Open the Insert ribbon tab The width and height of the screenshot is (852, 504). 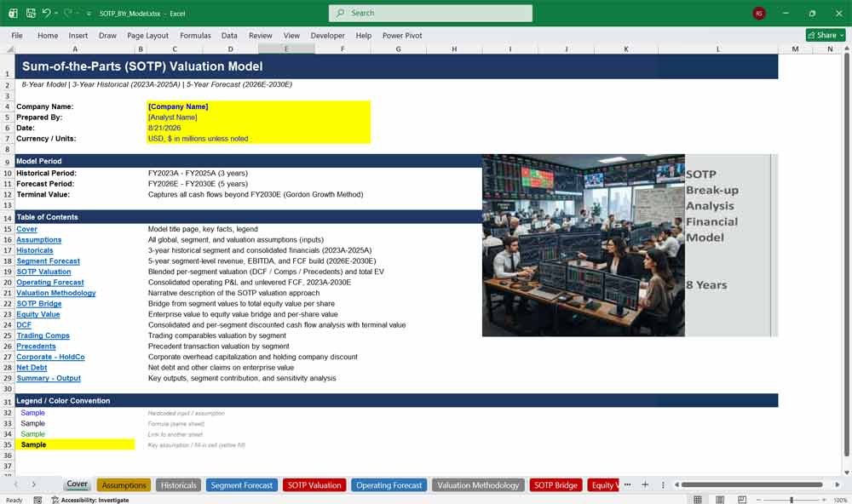click(x=78, y=35)
